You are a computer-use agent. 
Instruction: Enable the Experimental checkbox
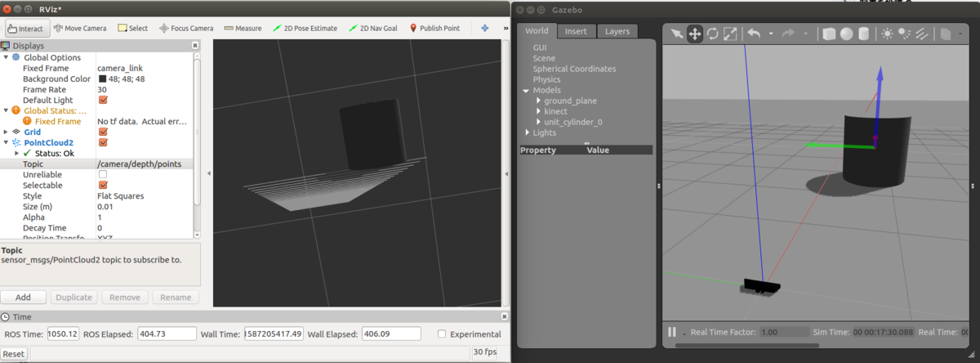[442, 334]
